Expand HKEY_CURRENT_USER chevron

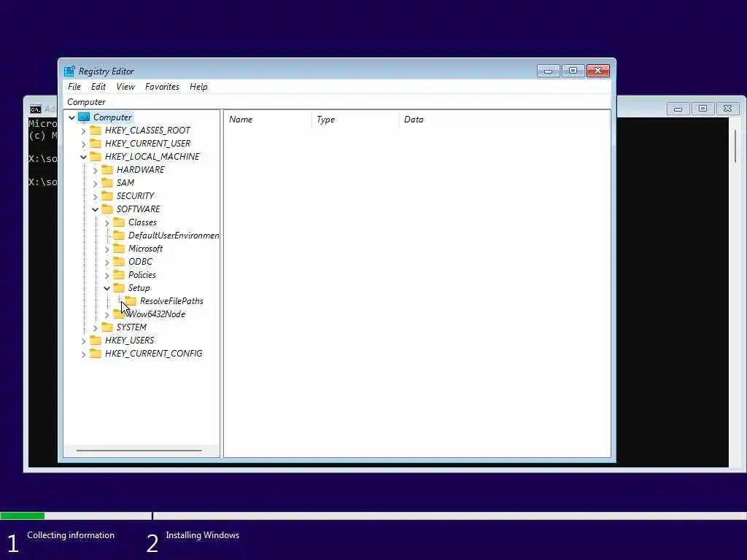click(x=83, y=144)
